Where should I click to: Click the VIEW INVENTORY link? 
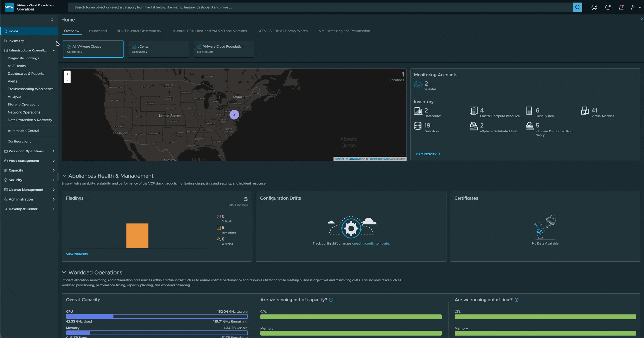(x=428, y=154)
